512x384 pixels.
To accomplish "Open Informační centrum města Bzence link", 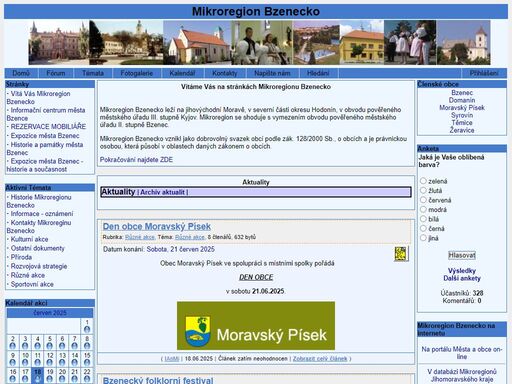I will coord(46,114).
